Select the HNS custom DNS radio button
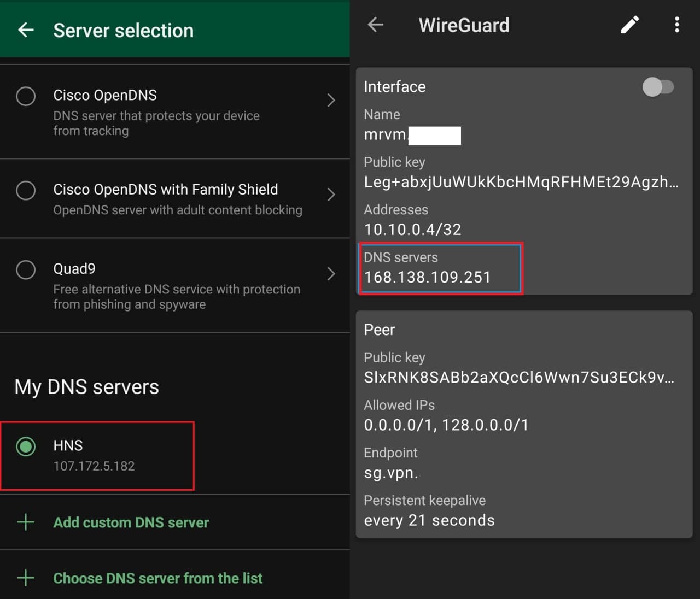This screenshot has height=599, width=700. click(x=26, y=447)
